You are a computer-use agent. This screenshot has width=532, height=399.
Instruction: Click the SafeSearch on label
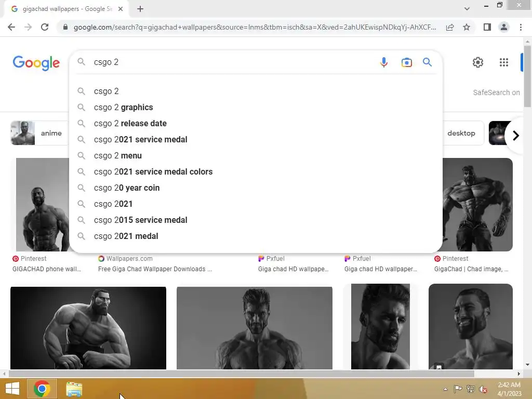[496, 92]
